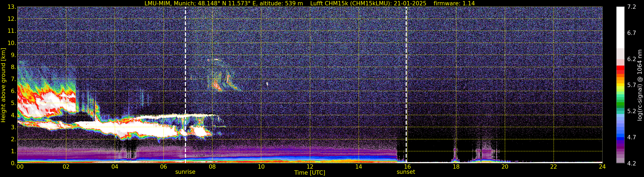644x177 pixels.
Task: Select the 'sunset' label below the axis
Action: (406, 172)
